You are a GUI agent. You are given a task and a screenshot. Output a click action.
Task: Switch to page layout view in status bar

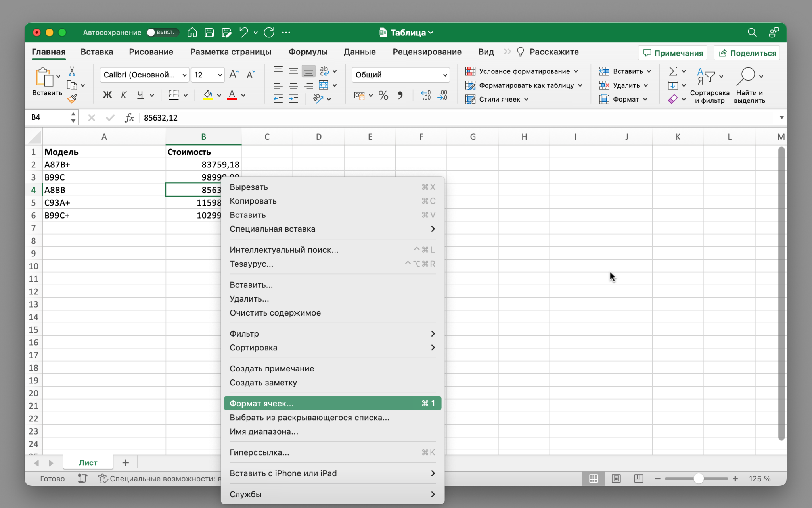pos(616,479)
